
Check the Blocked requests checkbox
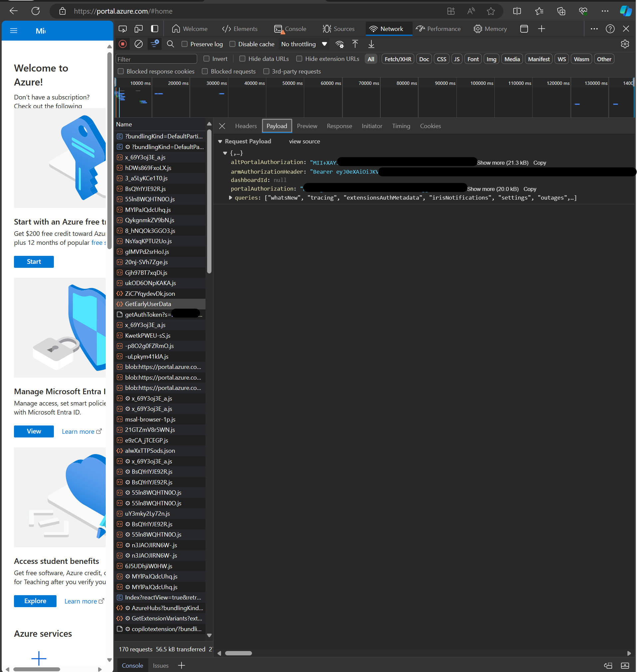205,71
